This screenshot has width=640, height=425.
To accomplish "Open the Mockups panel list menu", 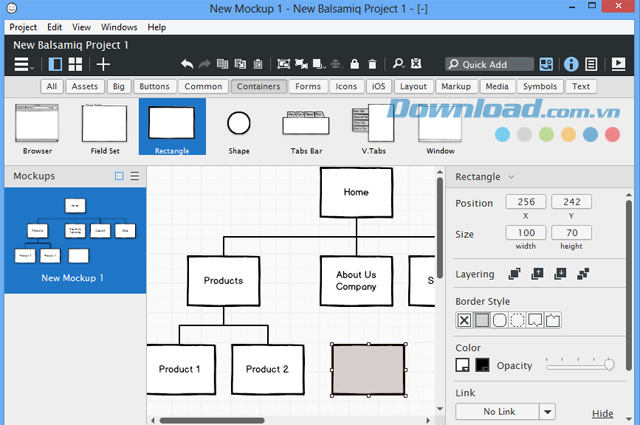I will point(135,176).
